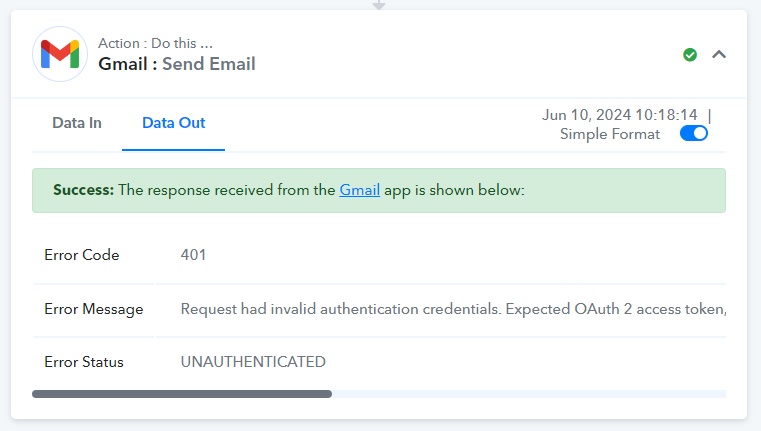761x431 pixels.
Task: Click the Error Message text value
Action: pos(453,309)
